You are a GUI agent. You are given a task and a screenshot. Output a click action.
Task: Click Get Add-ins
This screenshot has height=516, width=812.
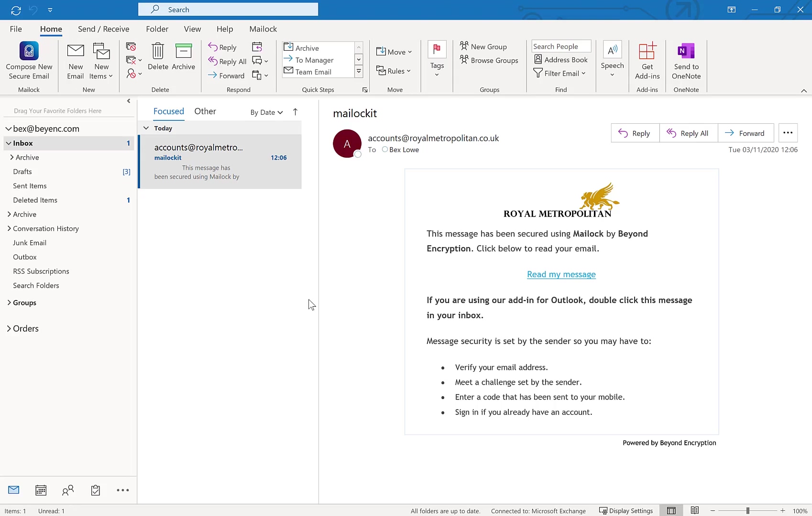coord(647,61)
